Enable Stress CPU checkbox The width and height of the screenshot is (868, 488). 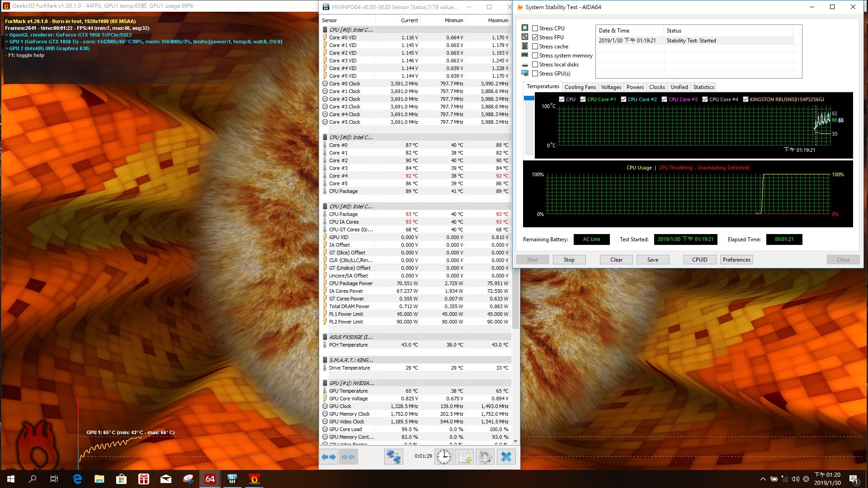point(535,28)
